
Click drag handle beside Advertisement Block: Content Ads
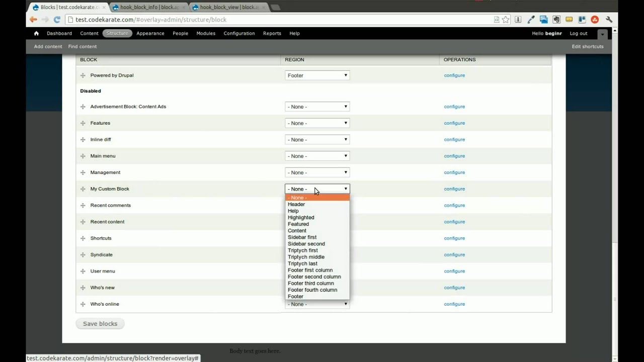coord(83,107)
